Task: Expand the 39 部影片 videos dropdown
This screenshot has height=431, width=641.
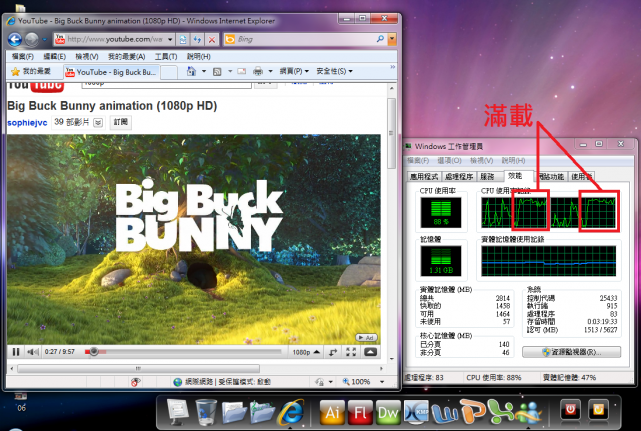Action: (98, 122)
